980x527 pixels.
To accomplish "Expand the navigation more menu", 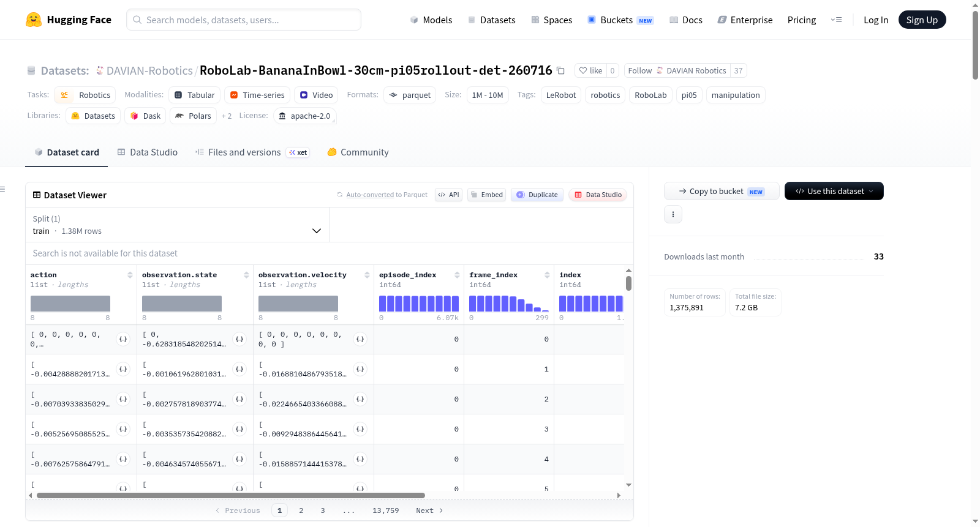I will point(836,20).
